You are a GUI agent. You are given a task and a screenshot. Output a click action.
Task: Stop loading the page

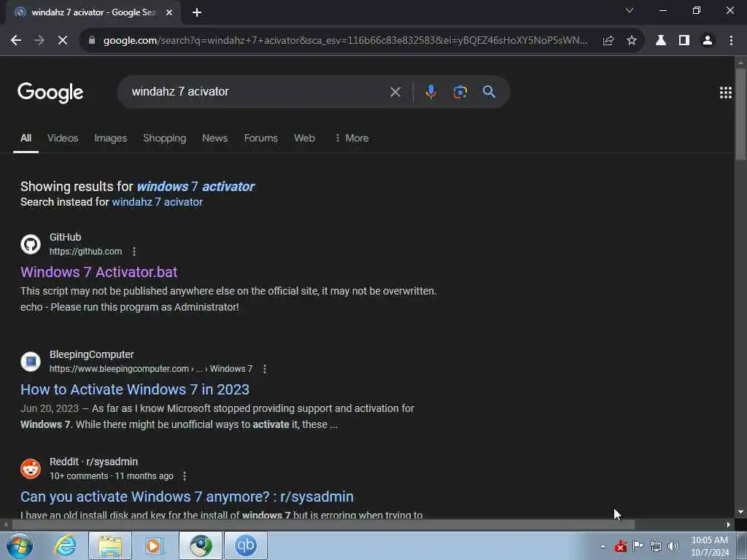coord(63,41)
